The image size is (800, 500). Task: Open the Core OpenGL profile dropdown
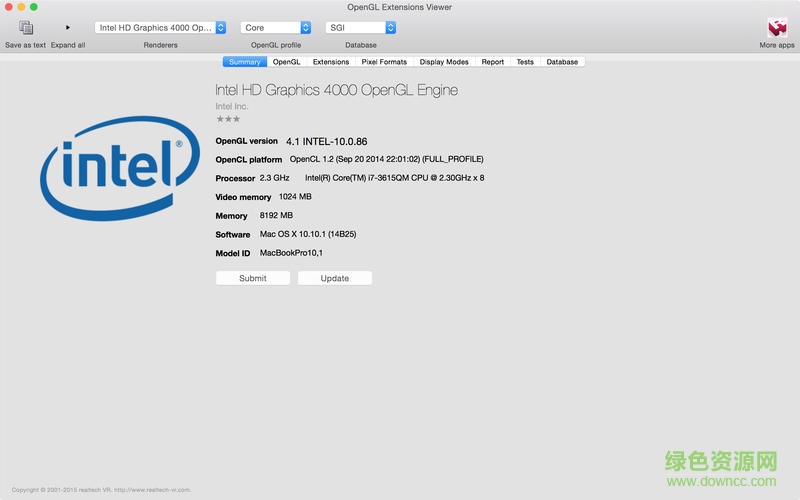coord(276,28)
